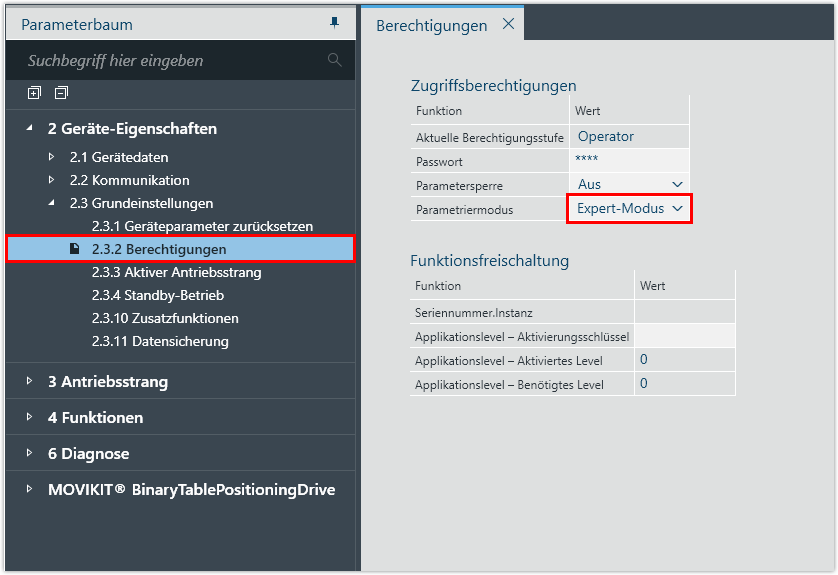
Task: Click the collapse all tree icon
Action: click(61, 93)
